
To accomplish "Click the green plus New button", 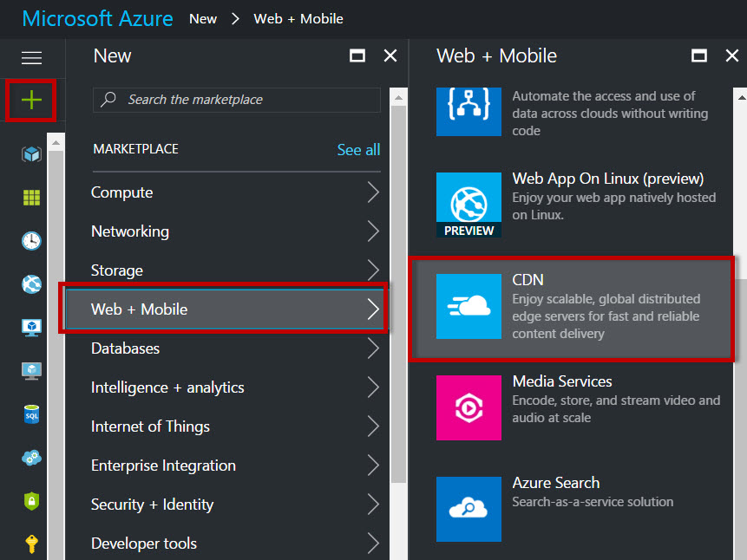I will (x=31, y=100).
